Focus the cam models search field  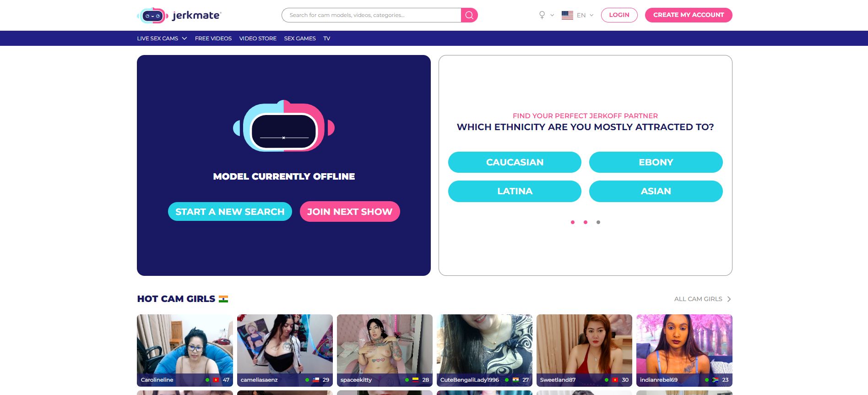point(371,15)
